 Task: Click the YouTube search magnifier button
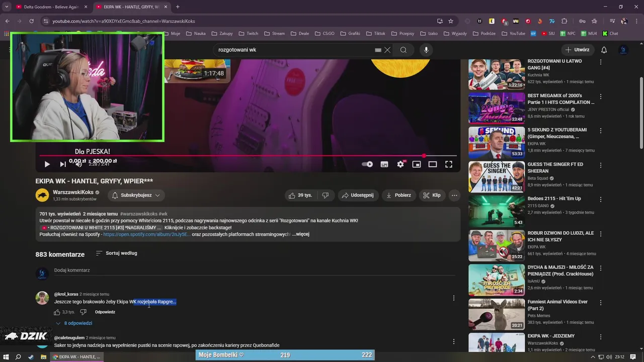coord(404,50)
